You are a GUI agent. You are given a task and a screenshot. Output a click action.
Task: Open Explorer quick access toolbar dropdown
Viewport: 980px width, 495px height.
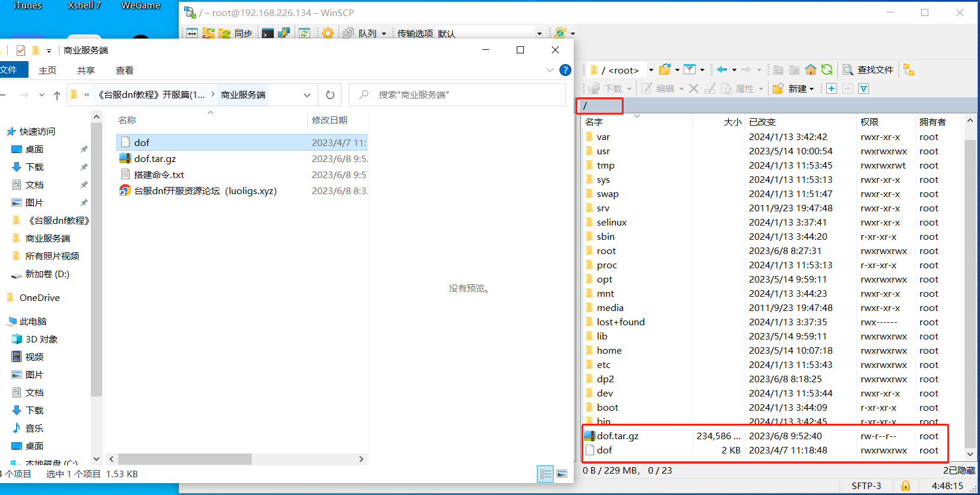[49, 51]
